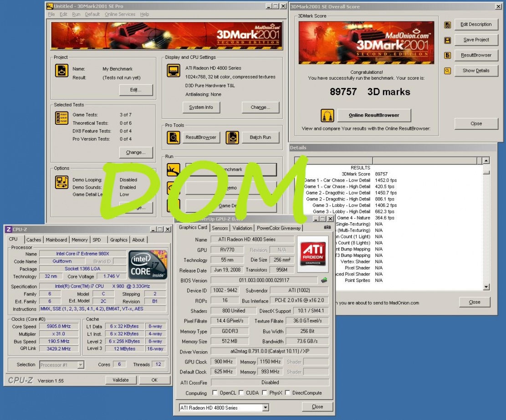Open the ATI Radeon HD 4800 Series dropdown
This screenshot has height=420, width=506.
(266, 408)
